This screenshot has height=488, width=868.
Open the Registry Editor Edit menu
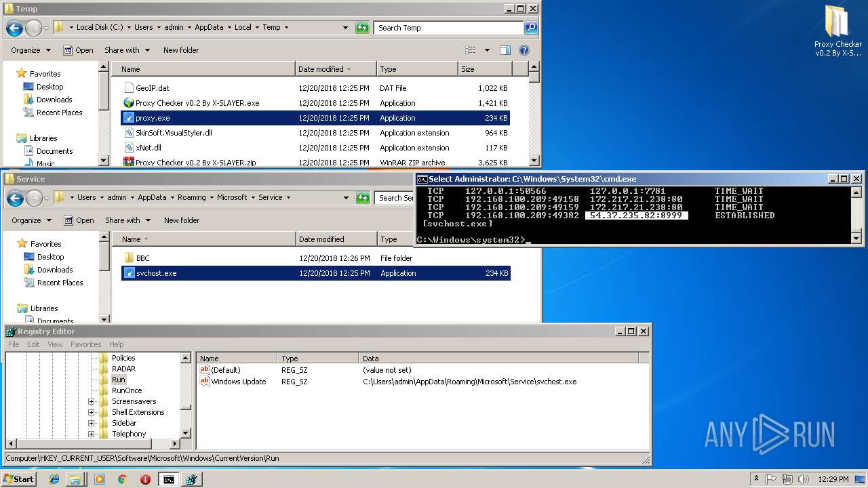(x=33, y=344)
